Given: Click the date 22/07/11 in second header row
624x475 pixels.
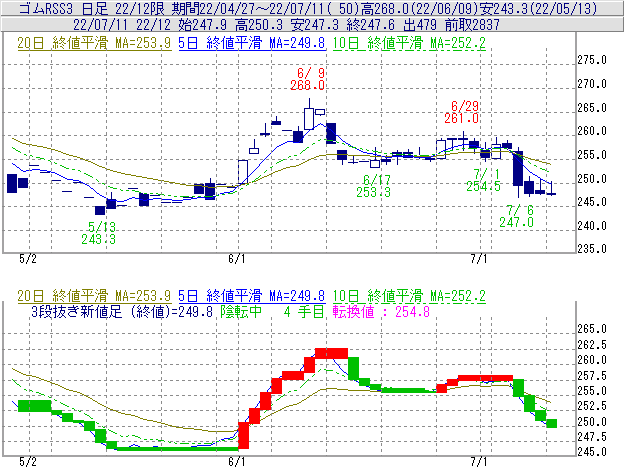Looking at the screenshot, I should tap(100, 25).
